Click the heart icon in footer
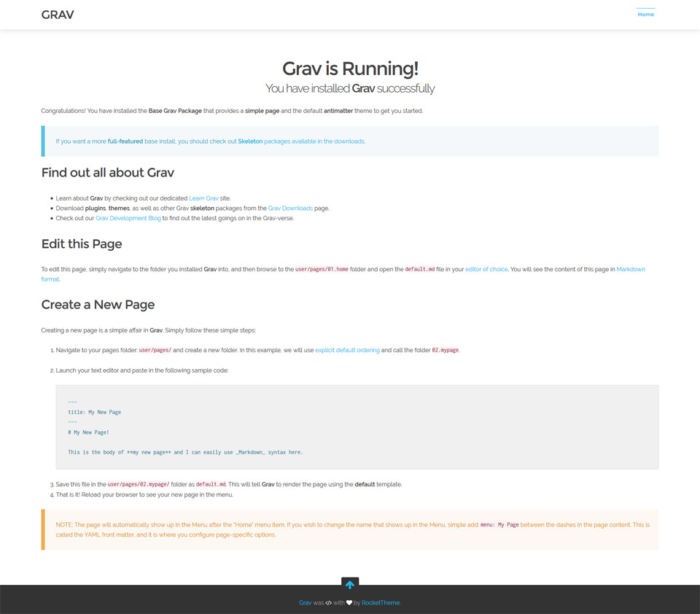Viewport: 700px width, 614px height. (x=349, y=603)
